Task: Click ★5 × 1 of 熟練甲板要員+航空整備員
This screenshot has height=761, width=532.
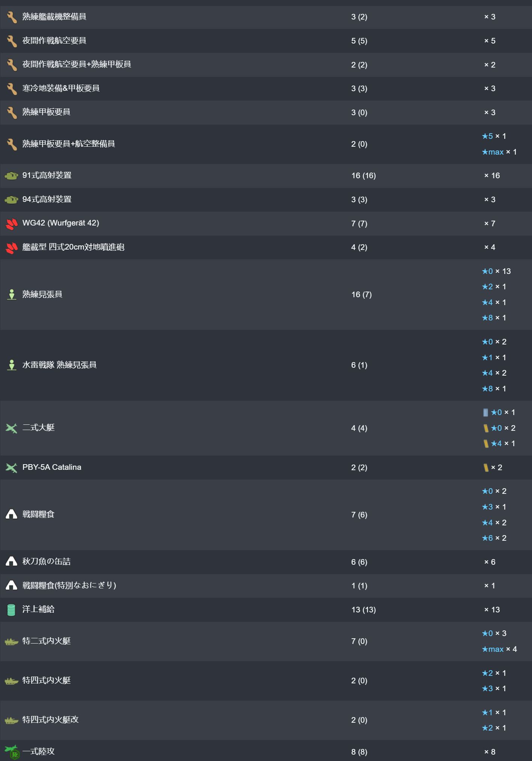Action: point(494,136)
